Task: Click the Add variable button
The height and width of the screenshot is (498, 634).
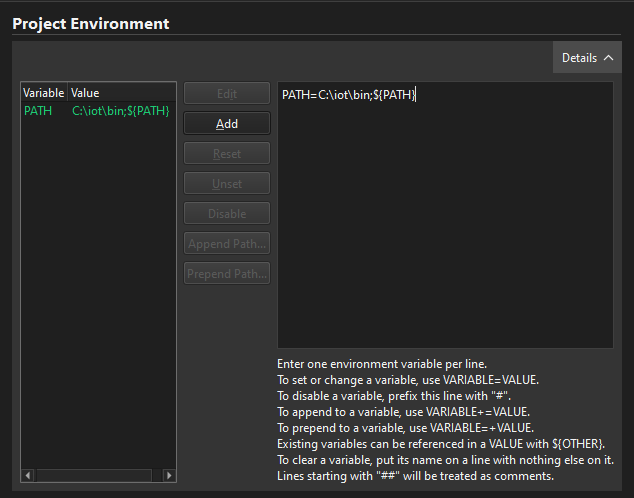Action: click(226, 124)
